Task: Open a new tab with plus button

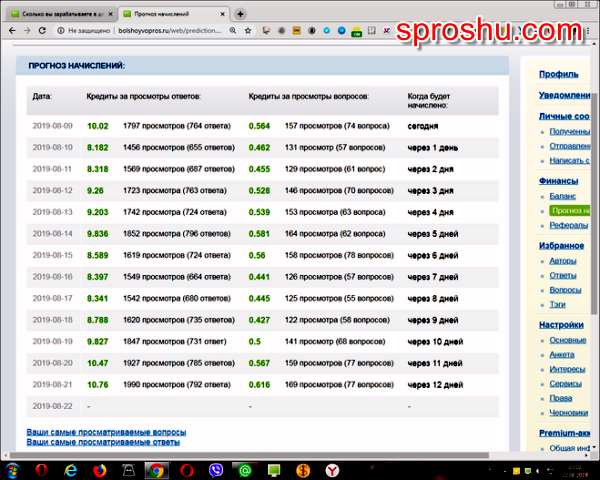Action: tap(240, 14)
